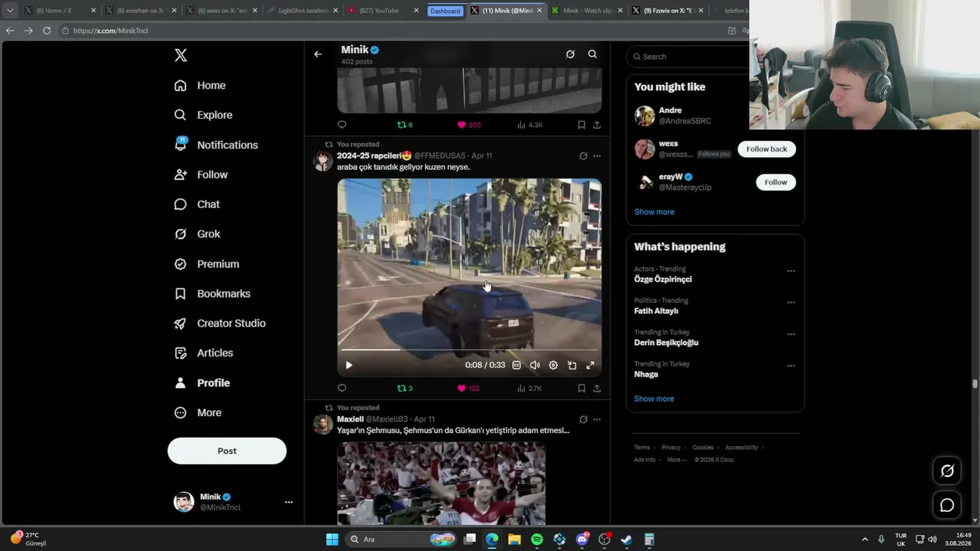Open the football celebration image thumbnail
This screenshot has width=980, height=551.
click(x=442, y=484)
